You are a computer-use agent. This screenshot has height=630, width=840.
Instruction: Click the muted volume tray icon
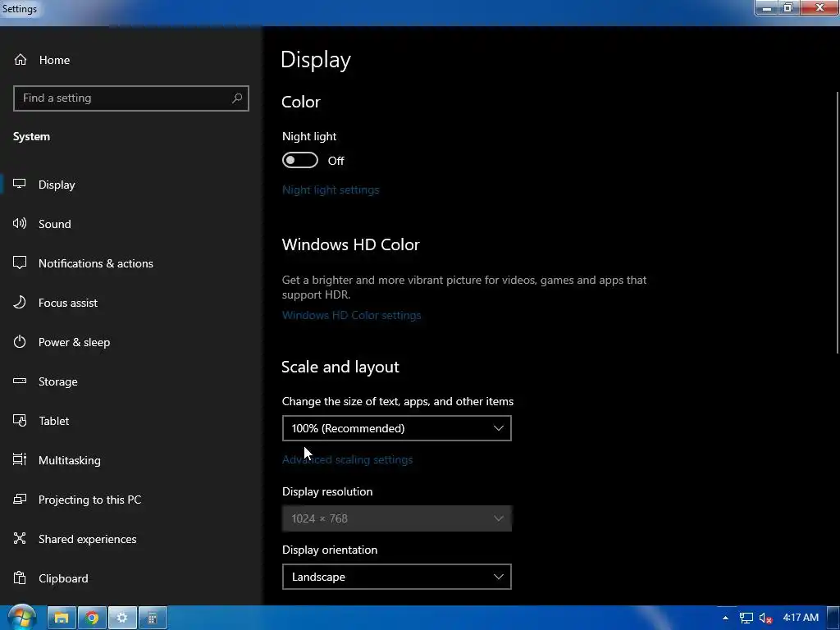coord(765,619)
